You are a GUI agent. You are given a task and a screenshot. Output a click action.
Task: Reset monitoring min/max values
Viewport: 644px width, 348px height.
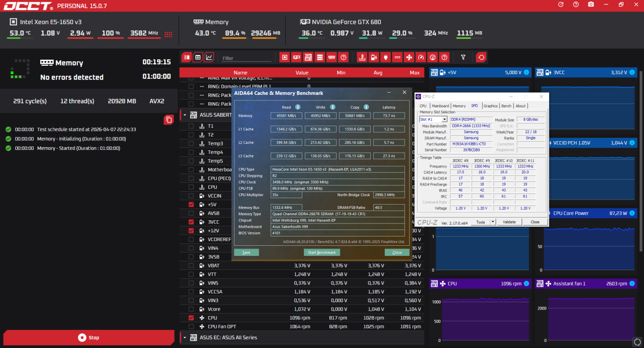pos(481,57)
